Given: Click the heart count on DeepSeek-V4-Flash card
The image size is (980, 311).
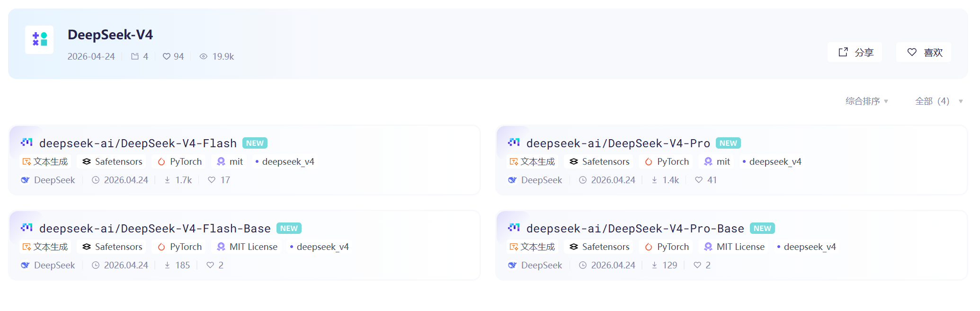Looking at the screenshot, I should tap(225, 180).
